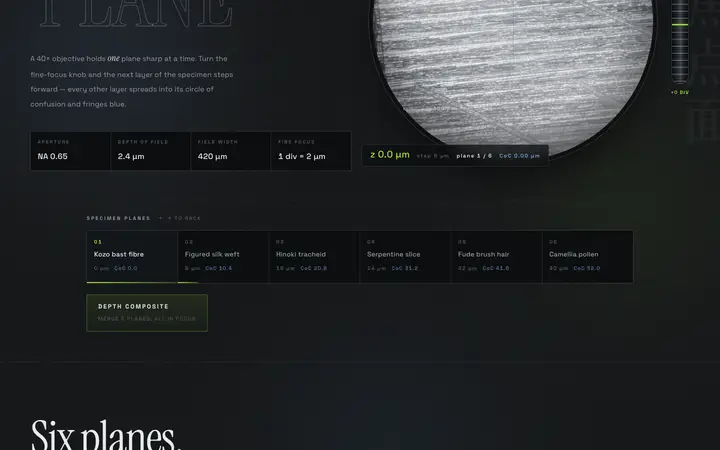This screenshot has height=450, width=720.
Task: Click the Fine Focus 1 div cell
Action: [x=311, y=151]
